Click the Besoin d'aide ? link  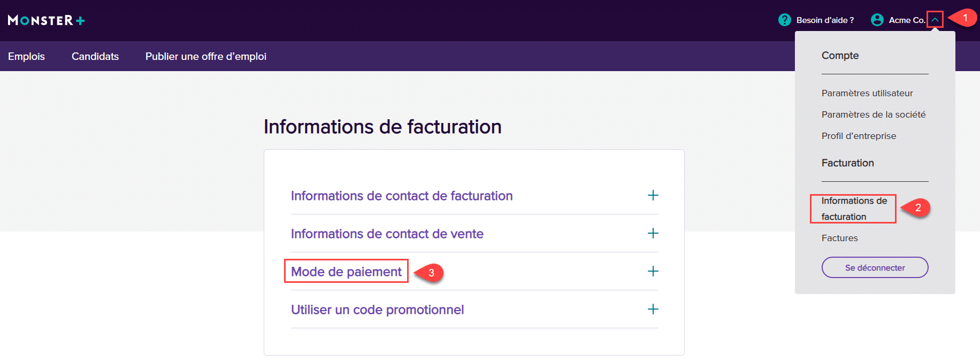pyautogui.click(x=825, y=20)
